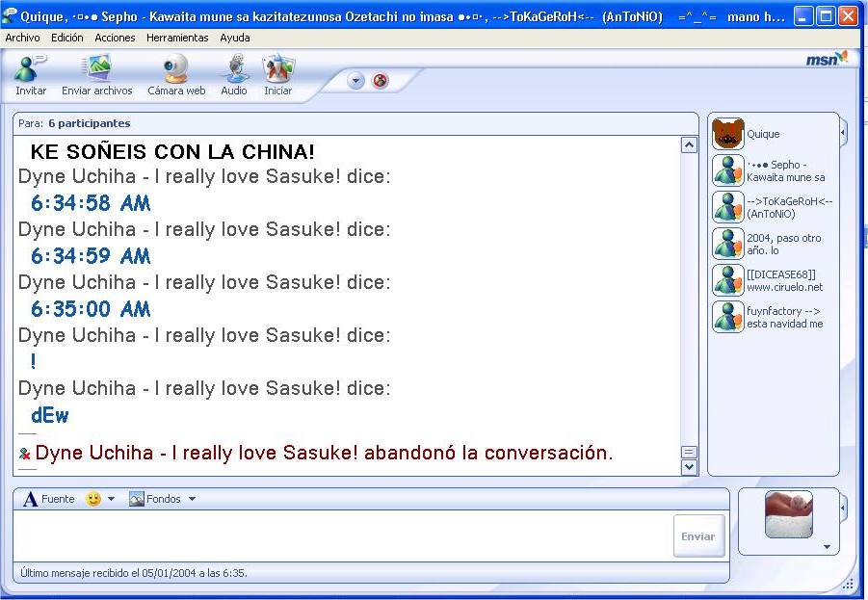This screenshot has width=868, height=600.
Task: Click the avatar icon next to ToKaGeRoH
Action: coord(728,207)
